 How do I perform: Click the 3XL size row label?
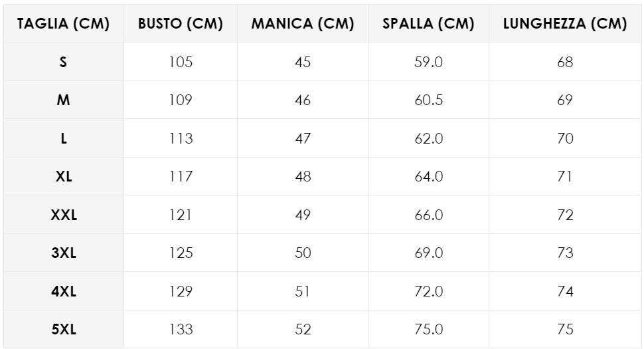[x=64, y=253]
